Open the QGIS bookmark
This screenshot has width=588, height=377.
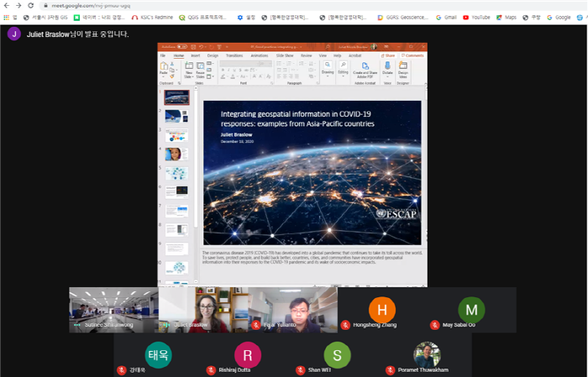[203, 18]
